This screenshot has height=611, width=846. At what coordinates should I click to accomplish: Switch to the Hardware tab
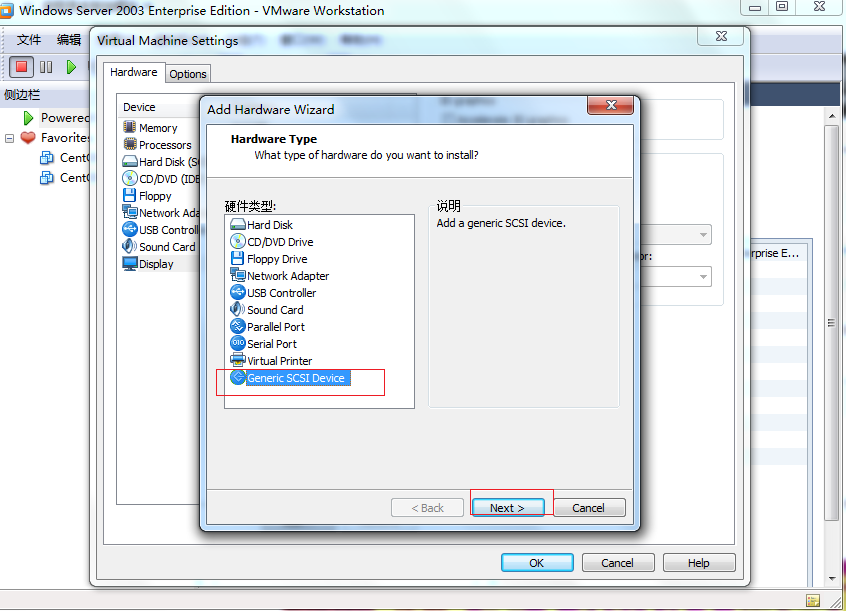pos(134,72)
